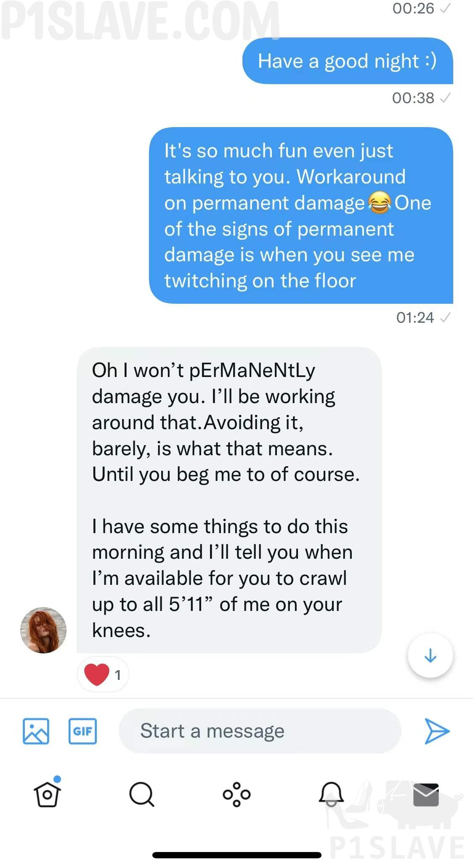The image size is (473, 868).
Task: Tap the 00:26 timestamp at top
Action: [413, 8]
